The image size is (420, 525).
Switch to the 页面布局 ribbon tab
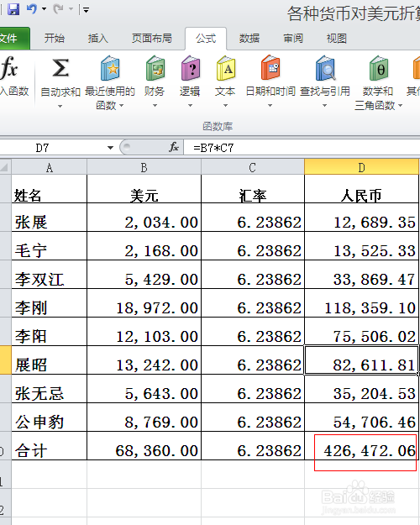click(x=151, y=38)
